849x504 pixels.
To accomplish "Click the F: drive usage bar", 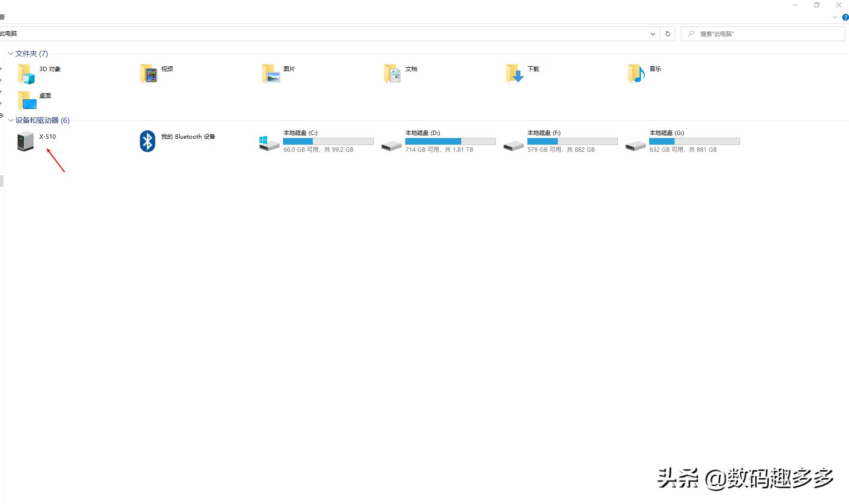I will (572, 142).
